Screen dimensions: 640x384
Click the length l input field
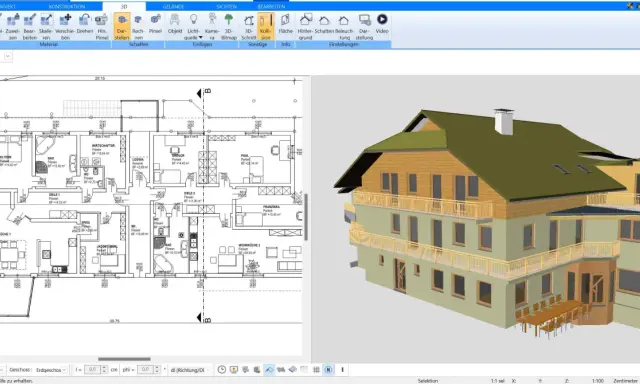[x=92, y=370]
